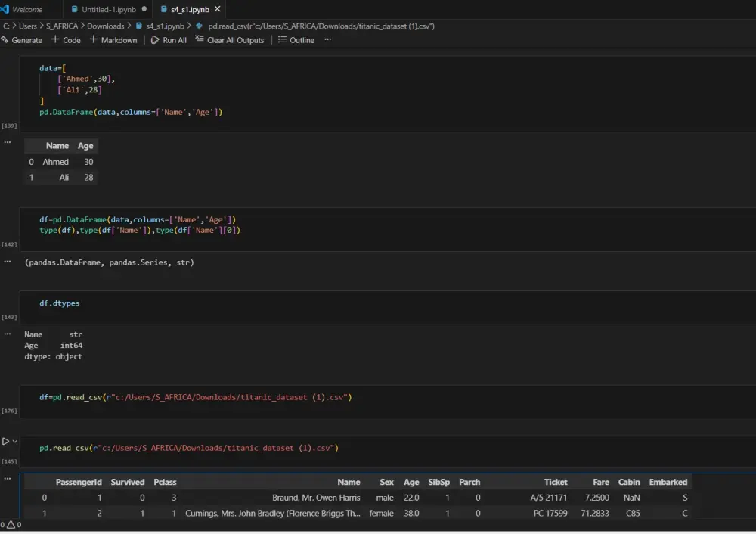The image size is (756, 534).
Task: Click the Generate sparkle icon
Action: pos(6,39)
